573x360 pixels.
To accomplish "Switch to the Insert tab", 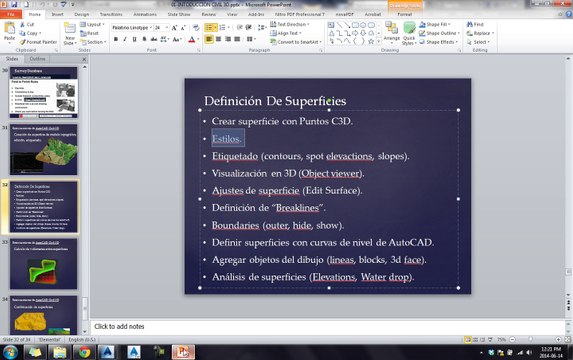I will (x=57, y=14).
